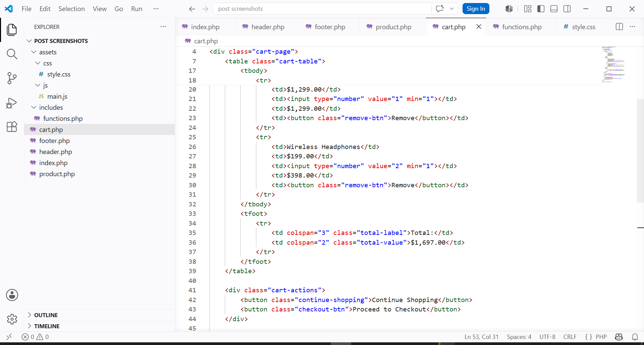This screenshot has height=345, width=644.
Task: Change end of line CRLF
Action: 570,337
